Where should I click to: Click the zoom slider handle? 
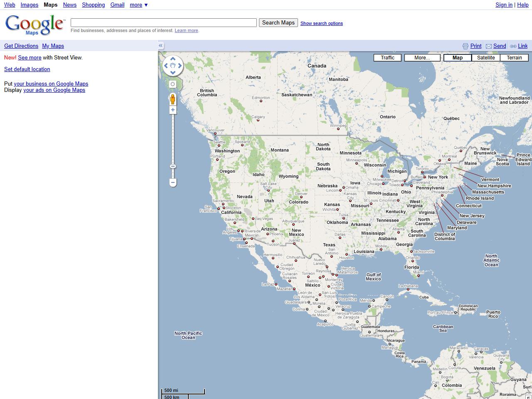pyautogui.click(x=173, y=167)
